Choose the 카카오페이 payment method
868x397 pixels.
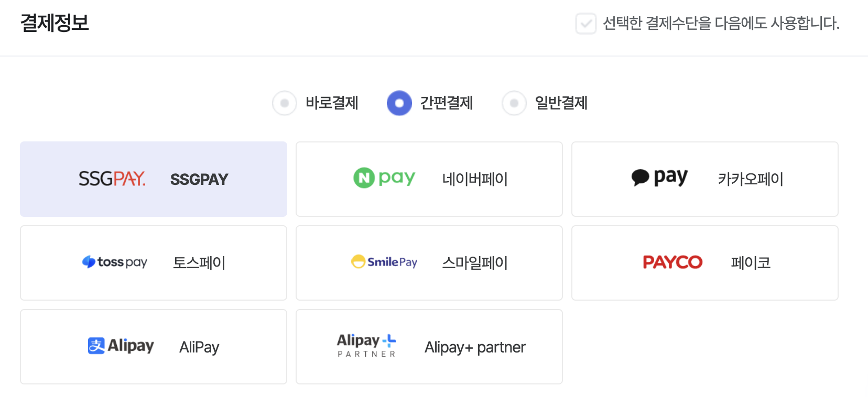click(704, 179)
